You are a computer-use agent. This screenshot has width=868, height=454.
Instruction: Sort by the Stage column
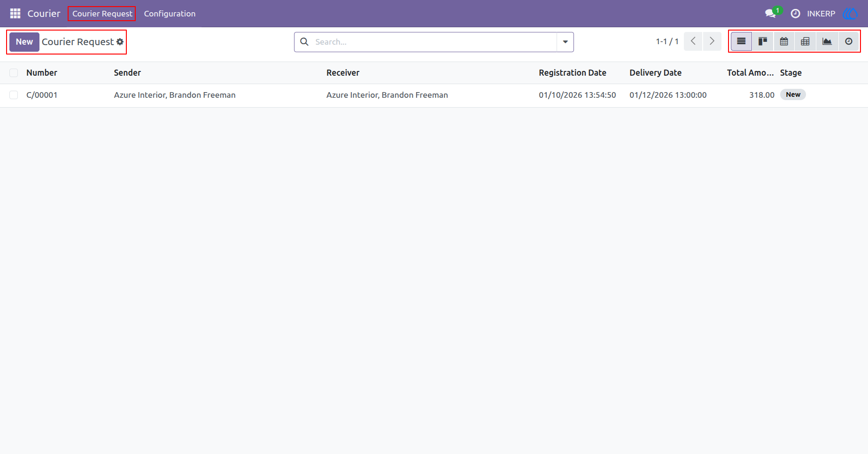pyautogui.click(x=791, y=73)
